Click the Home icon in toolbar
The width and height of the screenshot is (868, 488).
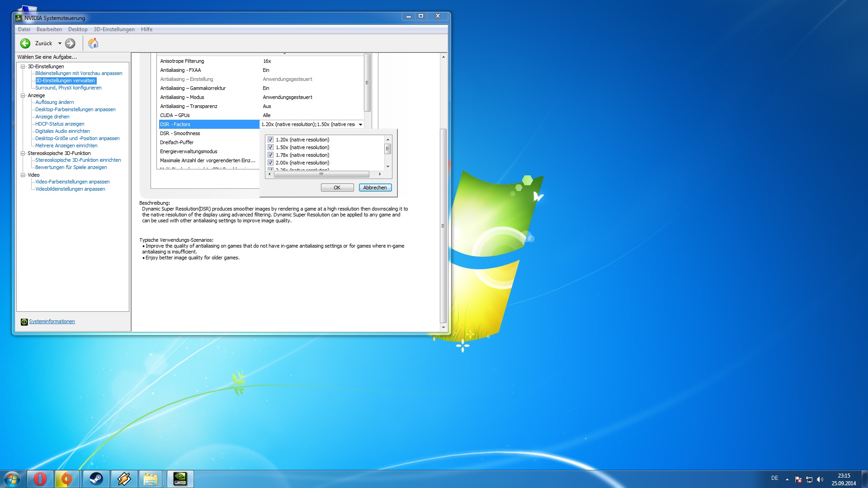93,43
